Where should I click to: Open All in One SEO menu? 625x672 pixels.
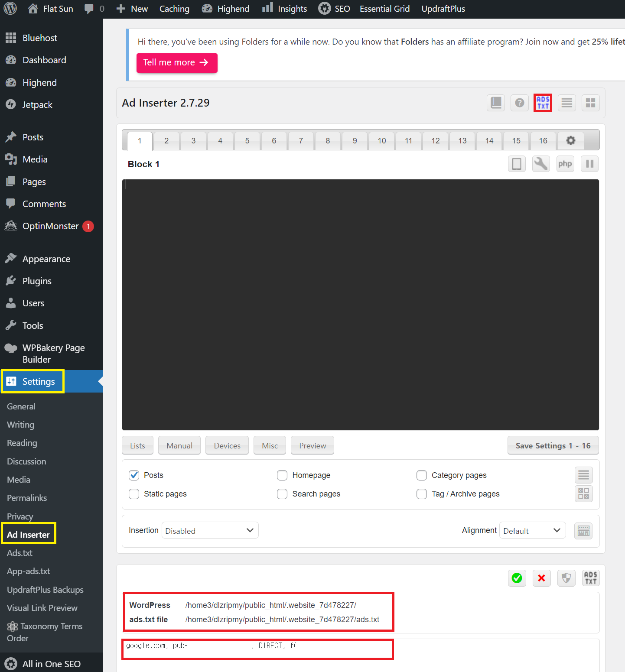52,664
